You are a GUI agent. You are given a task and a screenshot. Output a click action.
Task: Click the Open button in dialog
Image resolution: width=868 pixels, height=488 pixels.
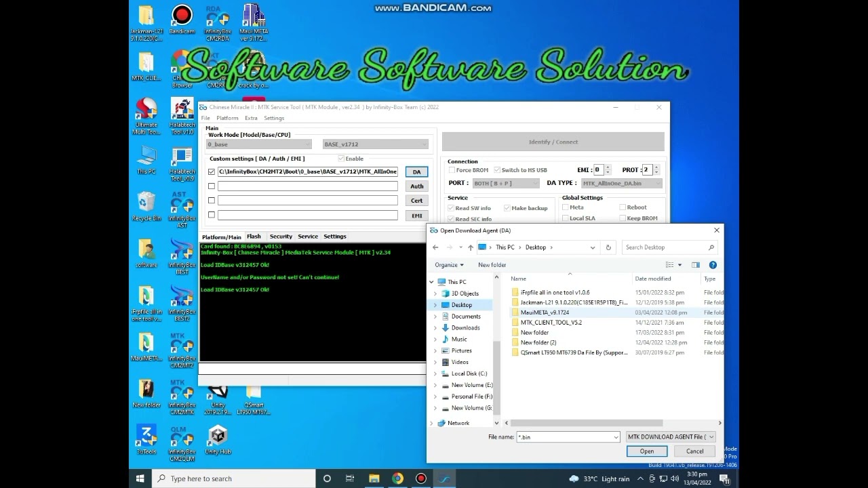tap(647, 451)
